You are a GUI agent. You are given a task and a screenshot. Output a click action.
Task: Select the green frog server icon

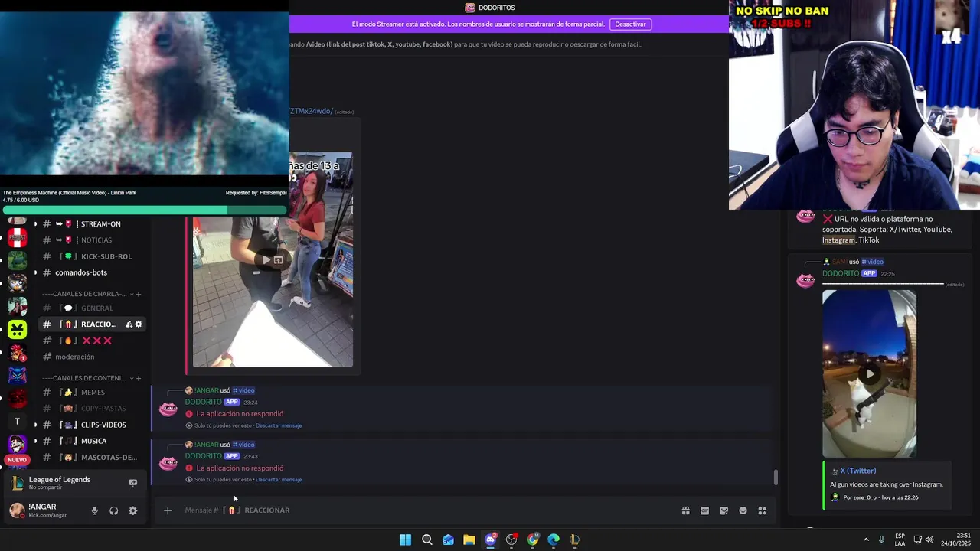point(17,260)
